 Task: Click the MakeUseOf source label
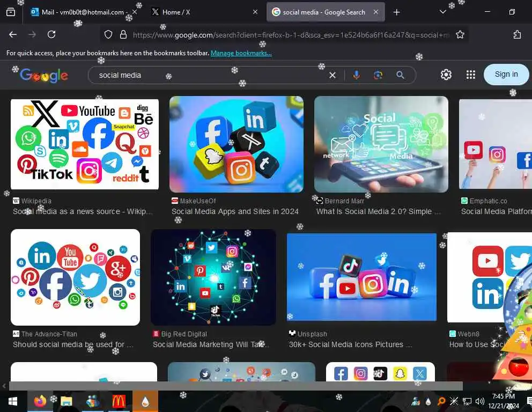[x=198, y=201]
